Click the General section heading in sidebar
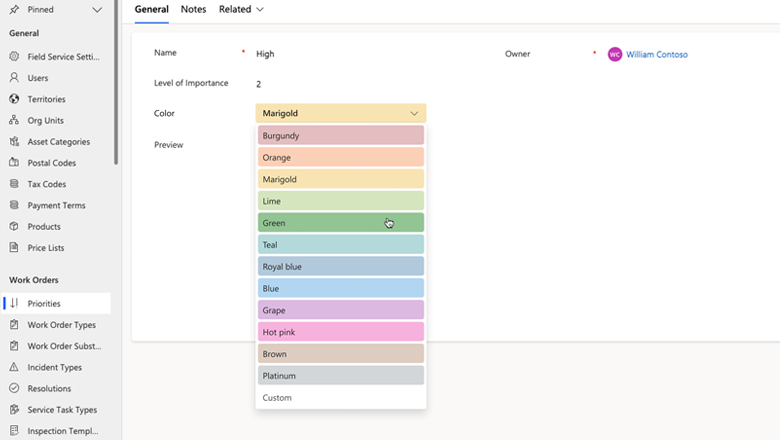This screenshot has width=780, height=440. pyautogui.click(x=24, y=33)
